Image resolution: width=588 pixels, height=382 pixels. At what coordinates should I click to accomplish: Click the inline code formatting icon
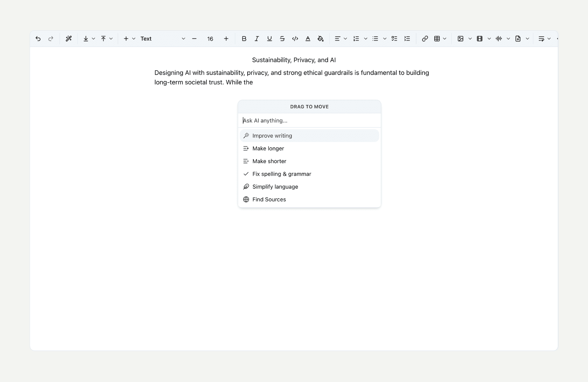tap(295, 39)
